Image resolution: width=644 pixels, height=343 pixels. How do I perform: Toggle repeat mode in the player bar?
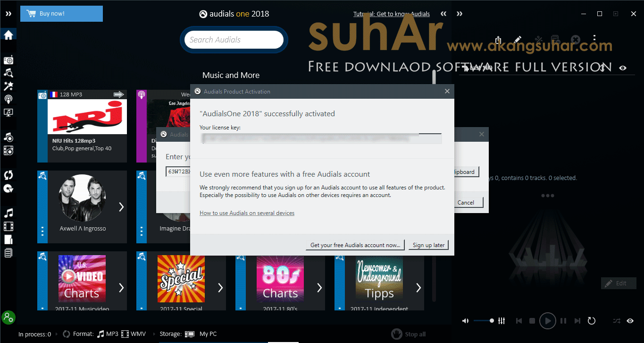592,321
